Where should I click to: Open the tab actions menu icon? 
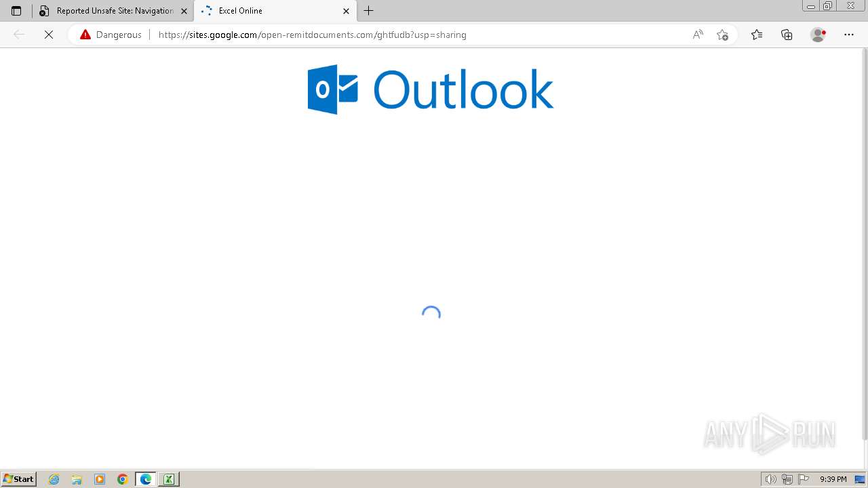pos(16,11)
